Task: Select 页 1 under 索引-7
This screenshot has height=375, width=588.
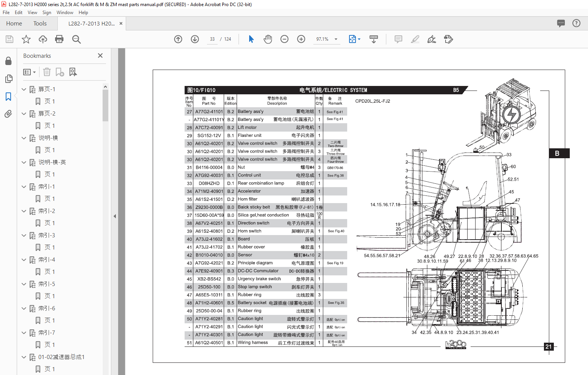Action: point(49,345)
